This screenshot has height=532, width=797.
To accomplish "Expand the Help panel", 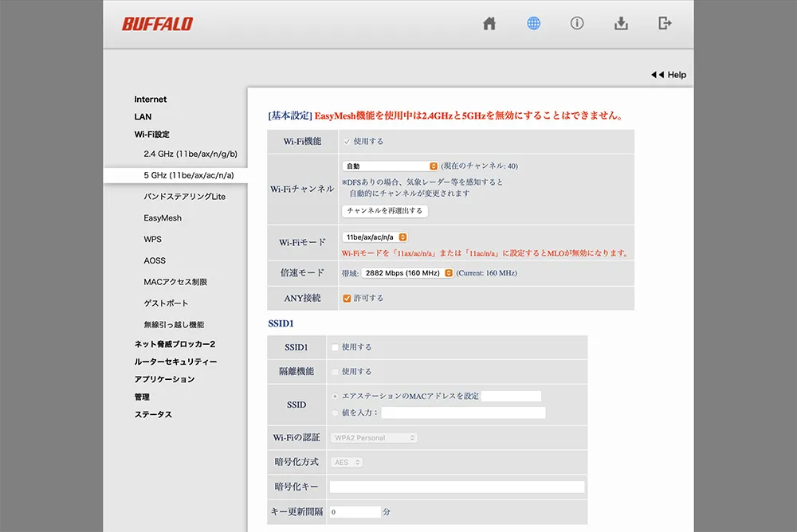I will (x=669, y=75).
